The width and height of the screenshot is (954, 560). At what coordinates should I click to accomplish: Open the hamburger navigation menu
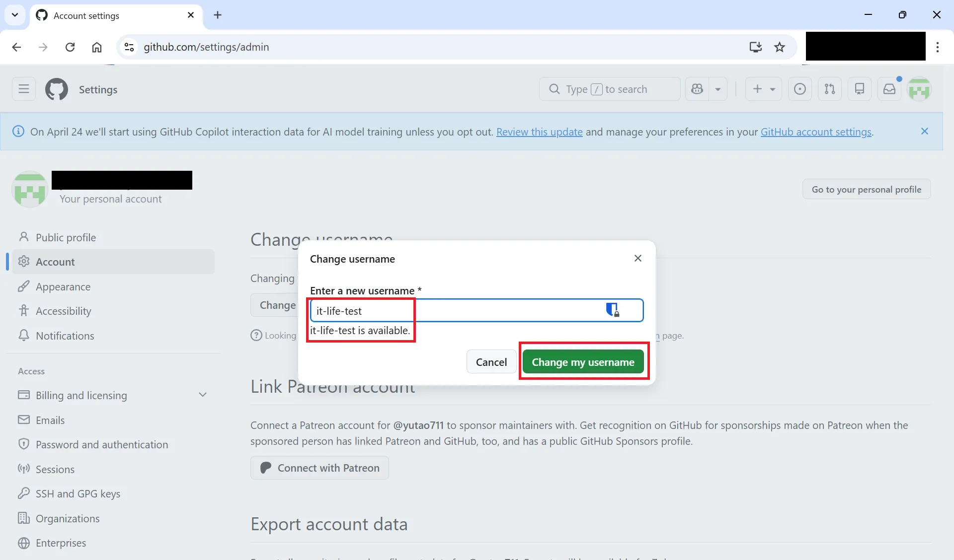[x=24, y=89]
